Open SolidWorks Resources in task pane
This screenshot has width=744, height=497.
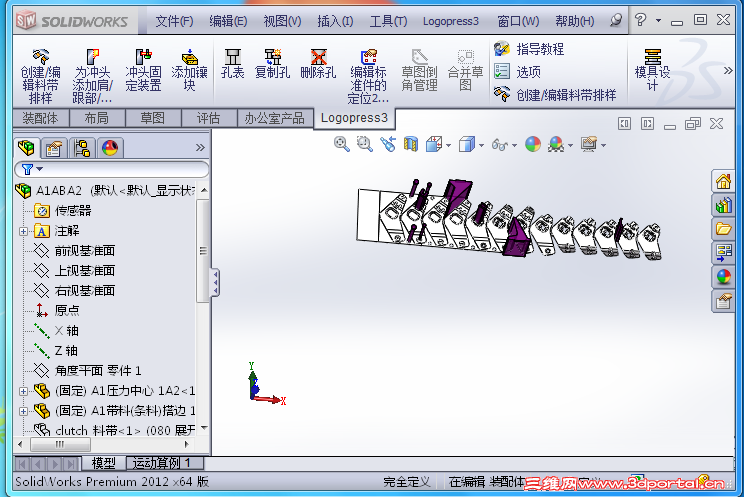[x=723, y=181]
